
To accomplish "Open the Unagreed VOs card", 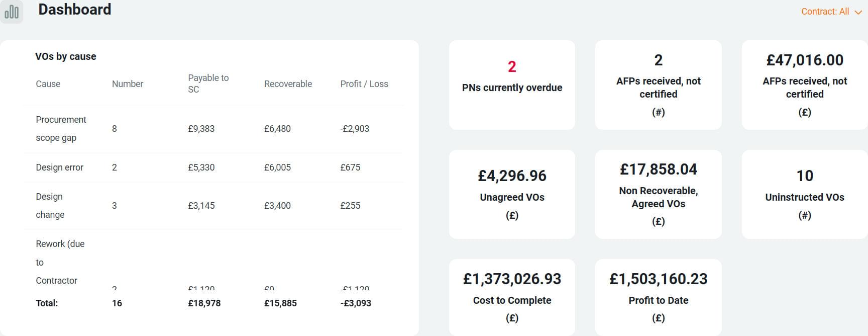I will tap(512, 194).
